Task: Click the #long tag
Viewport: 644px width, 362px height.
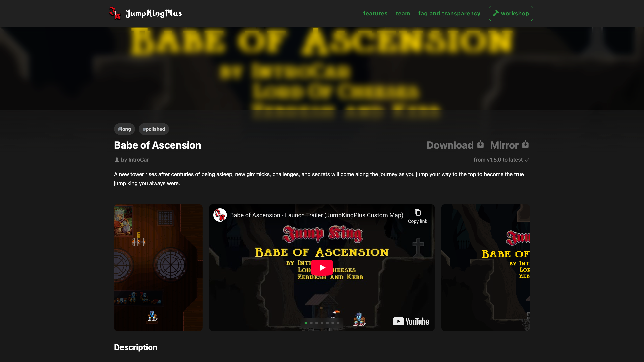Action: pos(124,129)
